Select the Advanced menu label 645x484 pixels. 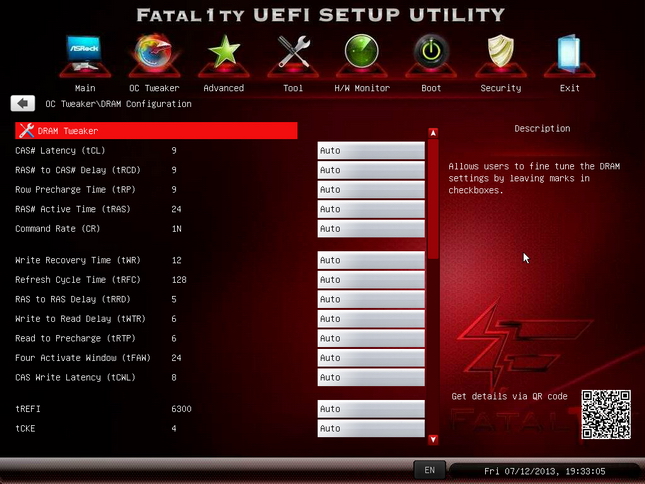click(223, 88)
